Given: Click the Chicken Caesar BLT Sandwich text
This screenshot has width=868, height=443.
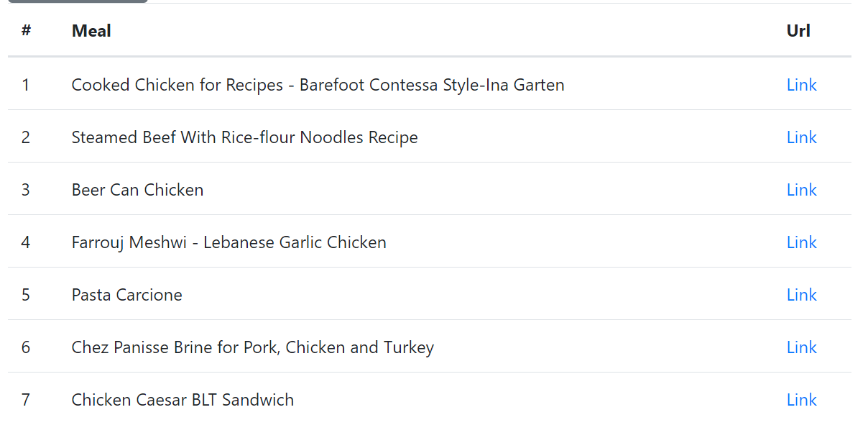Looking at the screenshot, I should pos(183,400).
